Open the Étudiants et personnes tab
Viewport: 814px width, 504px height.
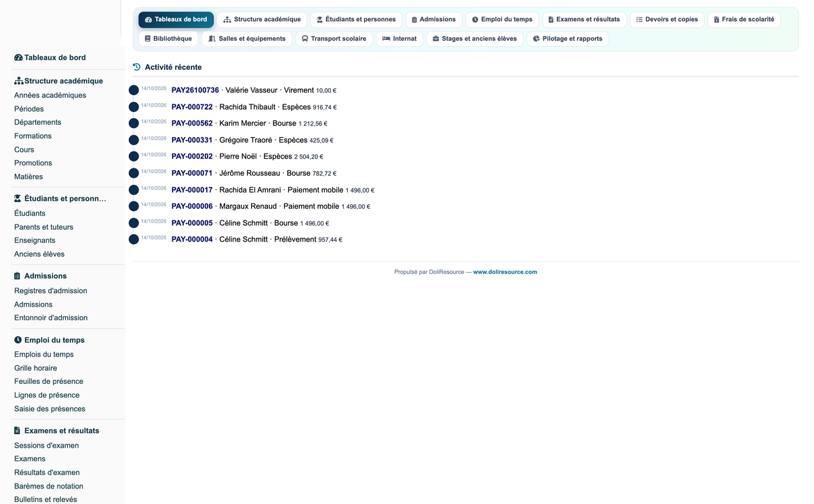[356, 20]
